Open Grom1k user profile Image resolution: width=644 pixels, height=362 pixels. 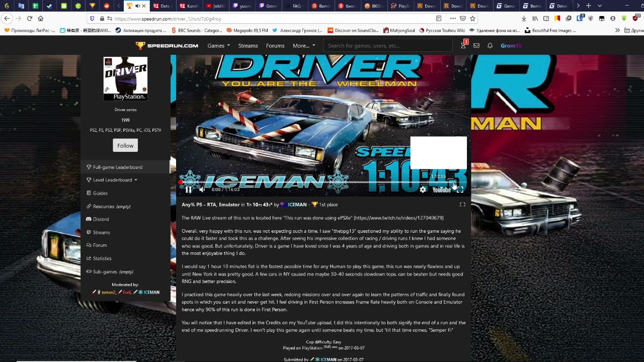(x=511, y=46)
